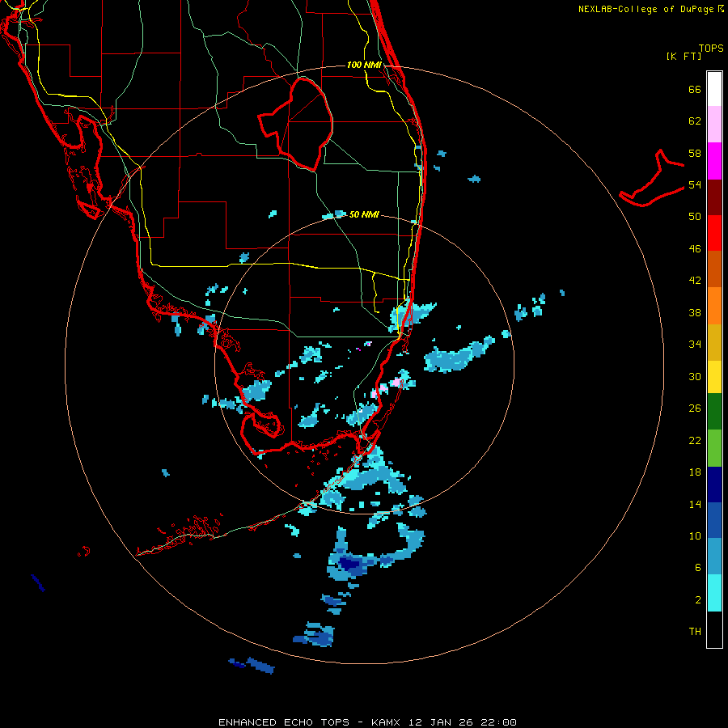The width and height of the screenshot is (728, 728).
Task: Select the navy blue legend swatch
Action: [714, 485]
